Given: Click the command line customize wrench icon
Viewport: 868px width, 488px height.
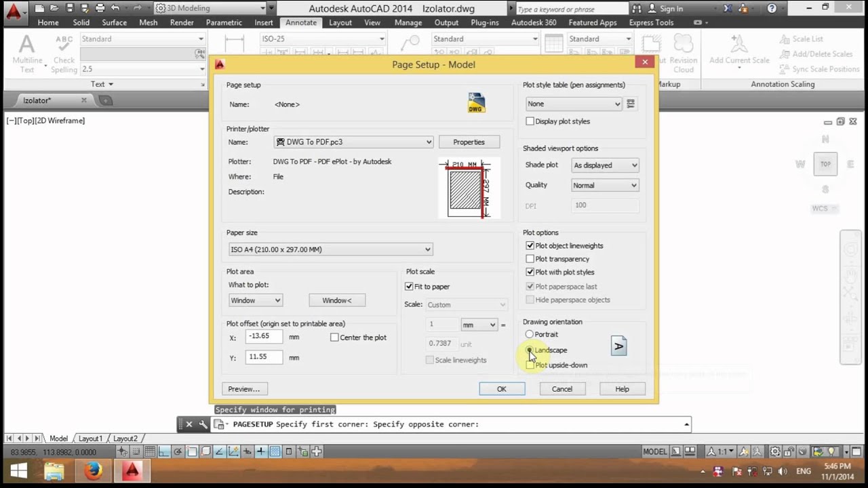Looking at the screenshot, I should 203,424.
